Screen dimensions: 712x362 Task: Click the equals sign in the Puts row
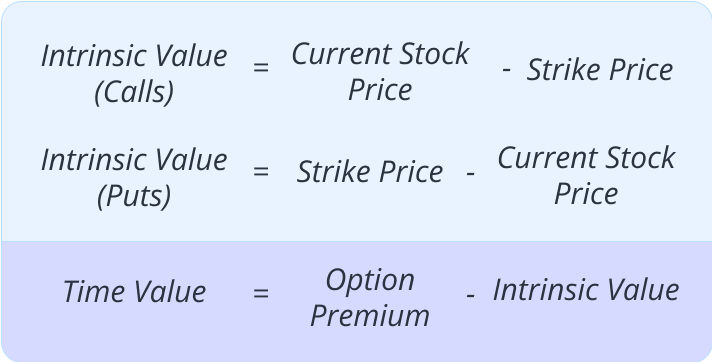(261, 172)
